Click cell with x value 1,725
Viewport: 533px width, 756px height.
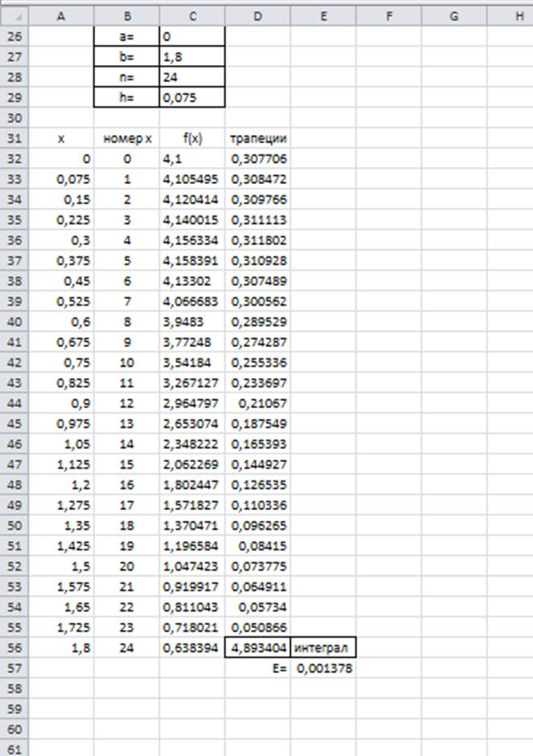point(61,627)
